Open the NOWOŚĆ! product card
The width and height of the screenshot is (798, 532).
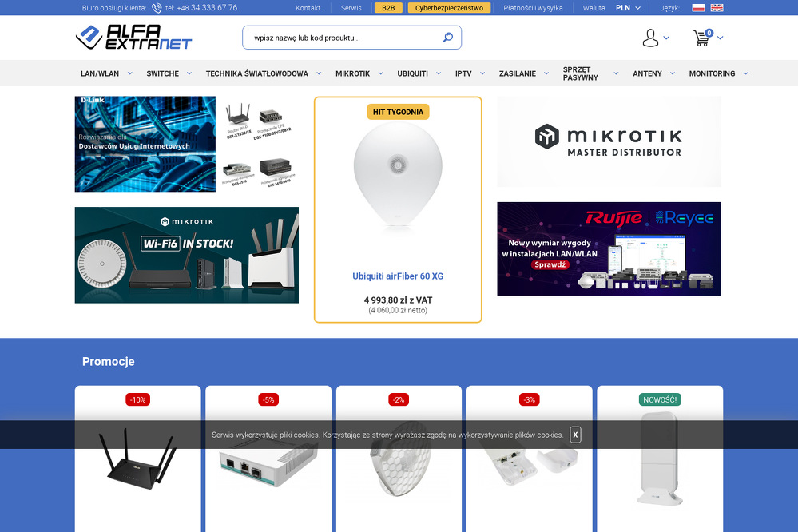[660, 459]
